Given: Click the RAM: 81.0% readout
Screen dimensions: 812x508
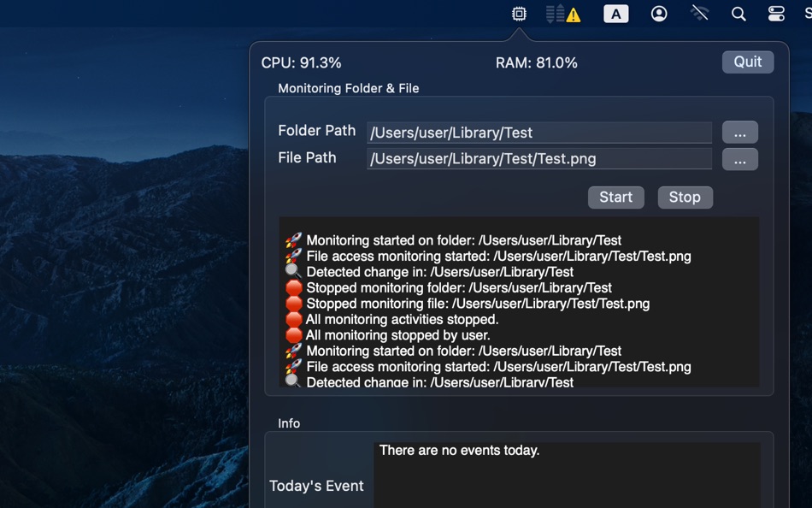Looking at the screenshot, I should 536,62.
